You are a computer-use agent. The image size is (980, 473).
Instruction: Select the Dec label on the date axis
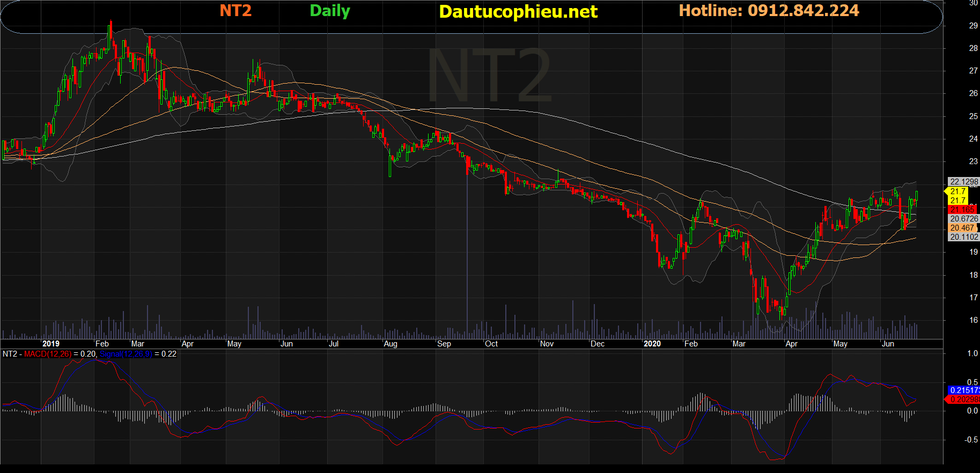coord(598,344)
